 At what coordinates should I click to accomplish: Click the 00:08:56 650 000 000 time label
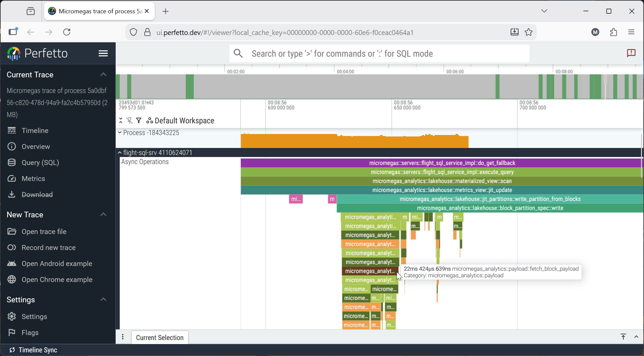coord(407,105)
